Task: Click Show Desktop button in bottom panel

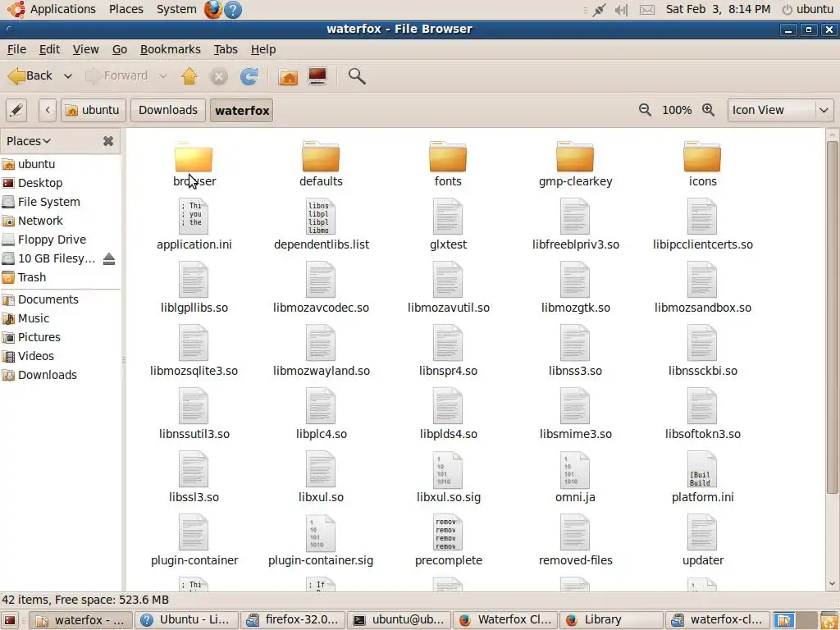Action: 10,620
